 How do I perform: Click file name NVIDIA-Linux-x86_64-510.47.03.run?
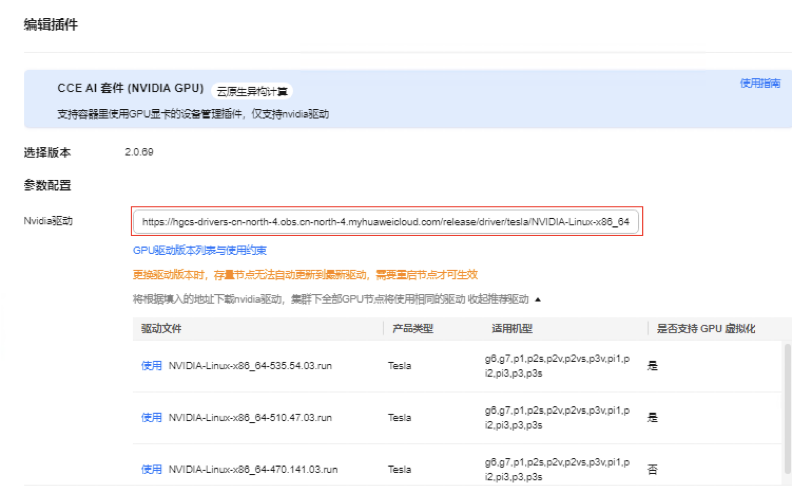[x=250, y=417]
